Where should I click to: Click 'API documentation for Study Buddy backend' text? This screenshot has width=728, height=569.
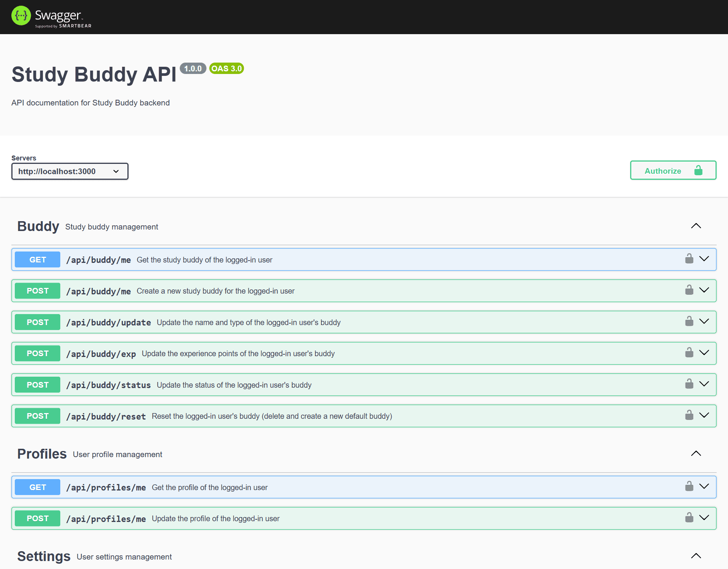click(x=91, y=103)
